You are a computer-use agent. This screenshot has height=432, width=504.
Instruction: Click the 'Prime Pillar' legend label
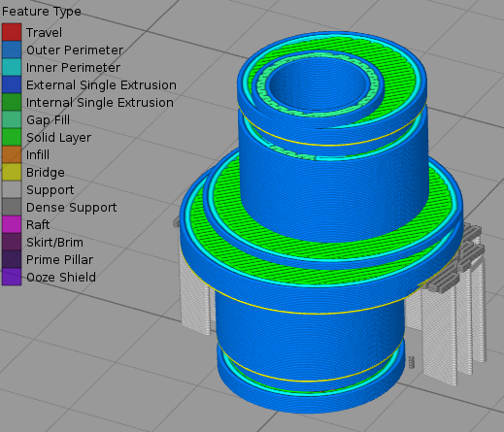[x=59, y=260]
